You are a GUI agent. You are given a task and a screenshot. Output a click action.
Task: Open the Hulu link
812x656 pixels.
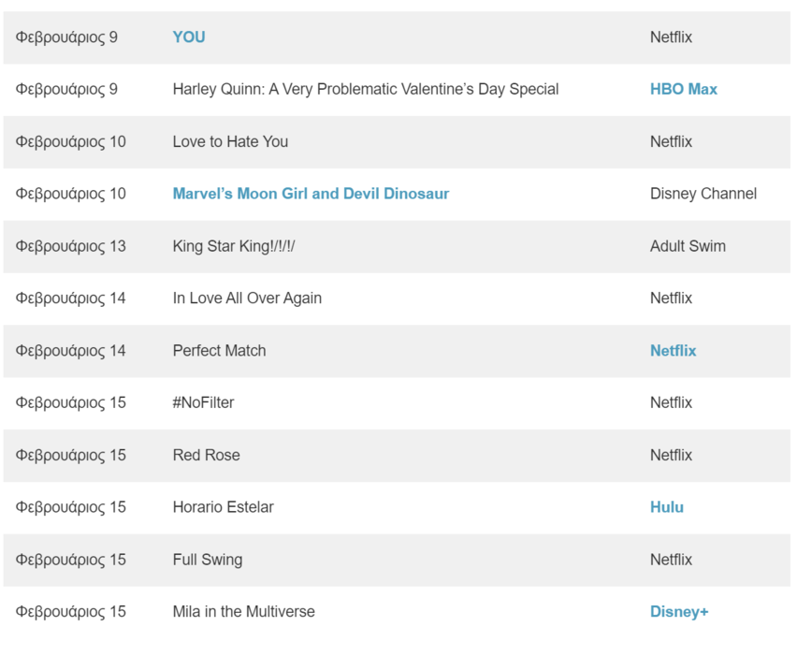666,507
